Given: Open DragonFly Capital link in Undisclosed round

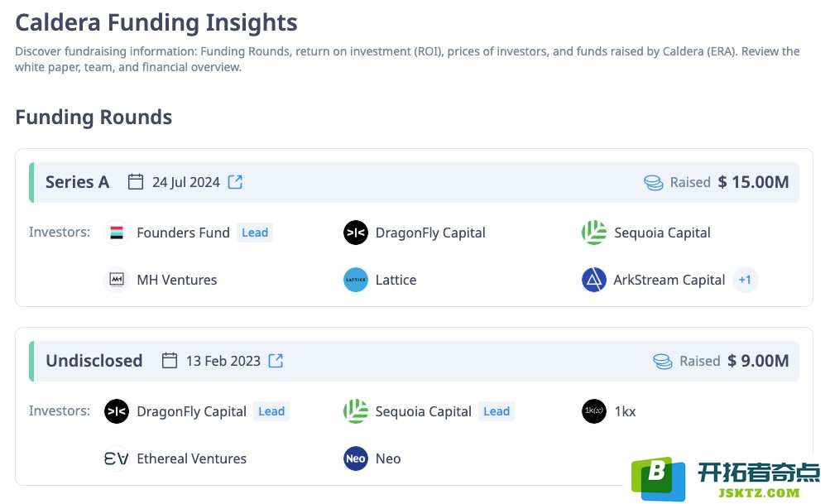Looking at the screenshot, I should (192, 412).
